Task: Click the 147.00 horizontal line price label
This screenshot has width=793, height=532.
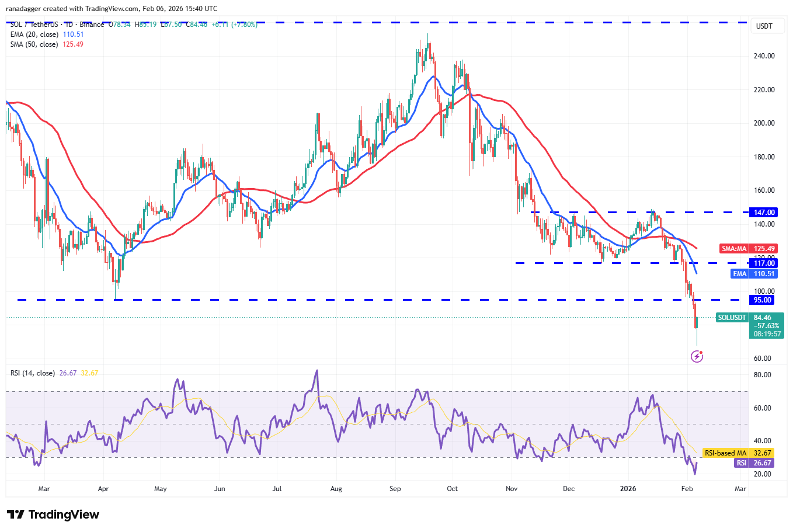Action: [x=764, y=213]
